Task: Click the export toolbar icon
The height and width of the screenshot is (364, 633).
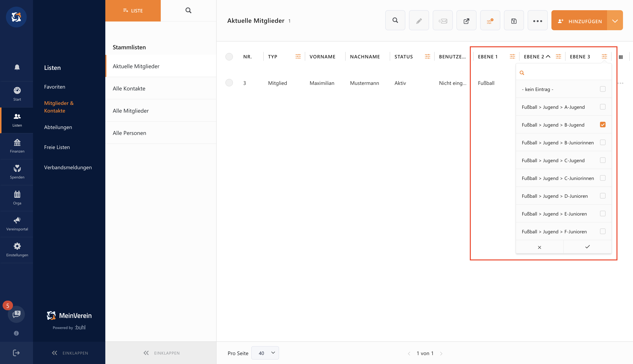Action: pyautogui.click(x=466, y=21)
